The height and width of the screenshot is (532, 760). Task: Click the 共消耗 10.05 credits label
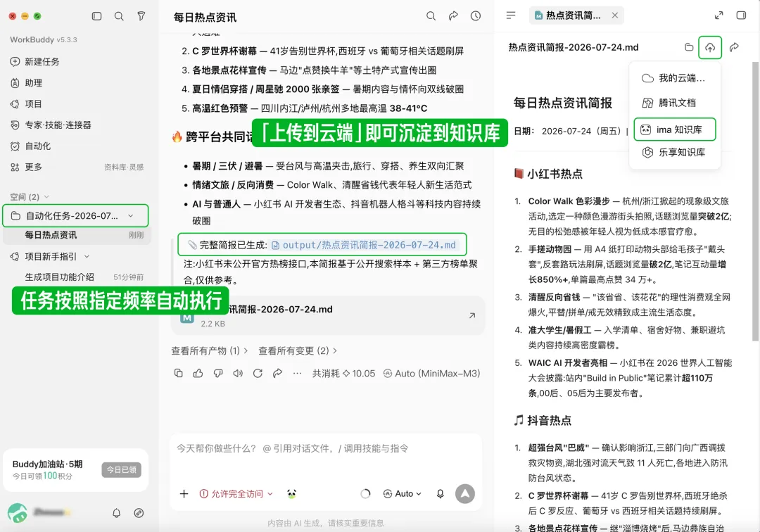click(343, 373)
